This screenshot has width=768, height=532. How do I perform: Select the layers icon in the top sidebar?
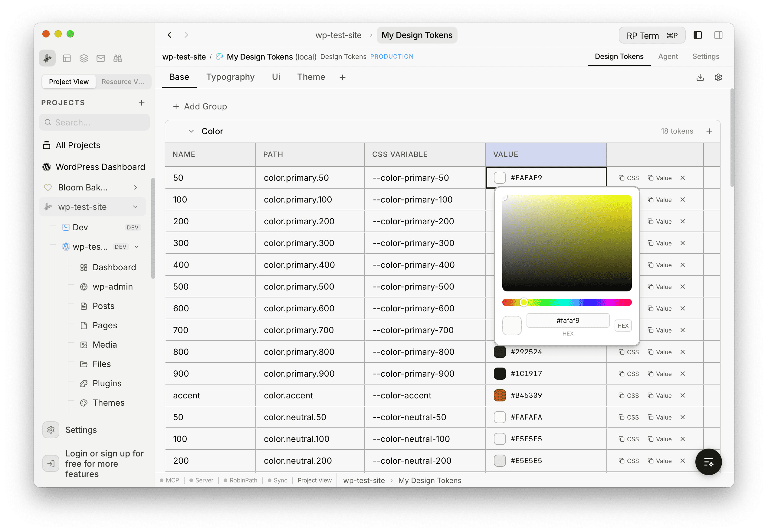84,58
